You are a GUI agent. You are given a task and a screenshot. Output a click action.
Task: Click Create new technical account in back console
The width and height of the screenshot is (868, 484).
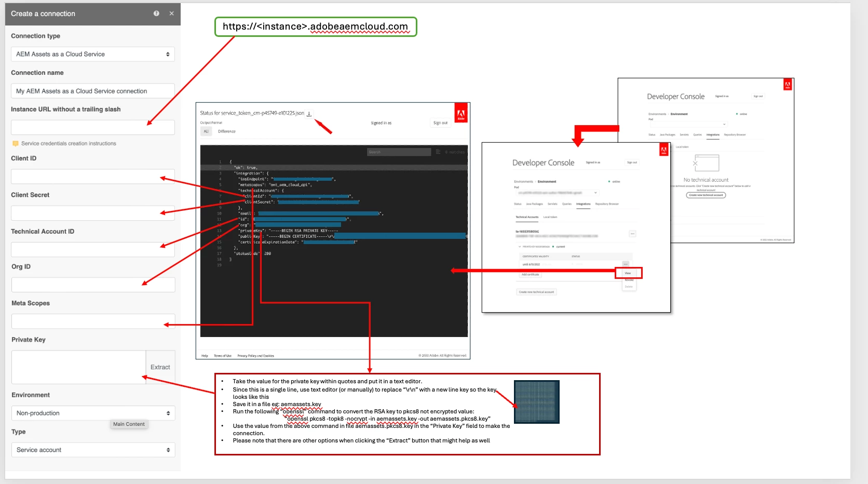click(706, 195)
